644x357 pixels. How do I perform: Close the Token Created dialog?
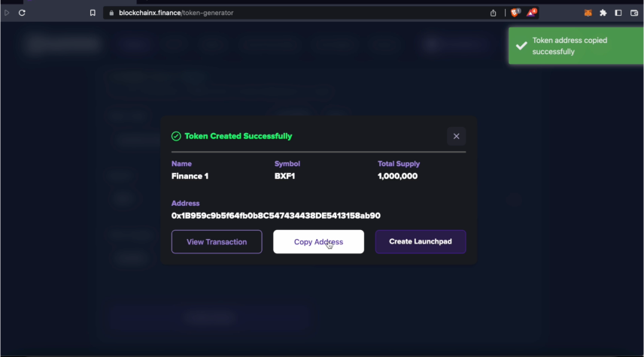point(457,136)
